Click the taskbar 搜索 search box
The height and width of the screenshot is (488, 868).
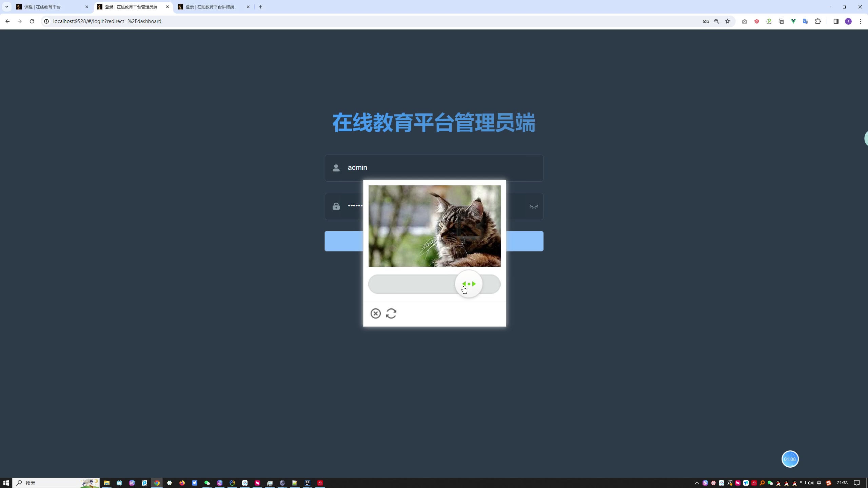click(x=56, y=483)
